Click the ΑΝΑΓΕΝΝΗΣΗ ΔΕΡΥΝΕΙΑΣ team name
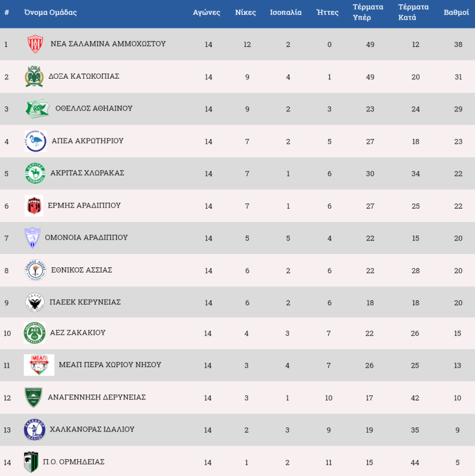Image resolution: width=475 pixels, height=476 pixels. point(97,397)
